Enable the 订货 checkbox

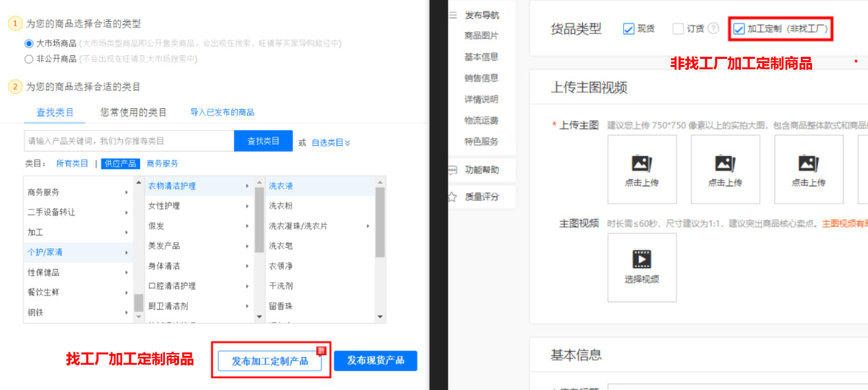678,29
